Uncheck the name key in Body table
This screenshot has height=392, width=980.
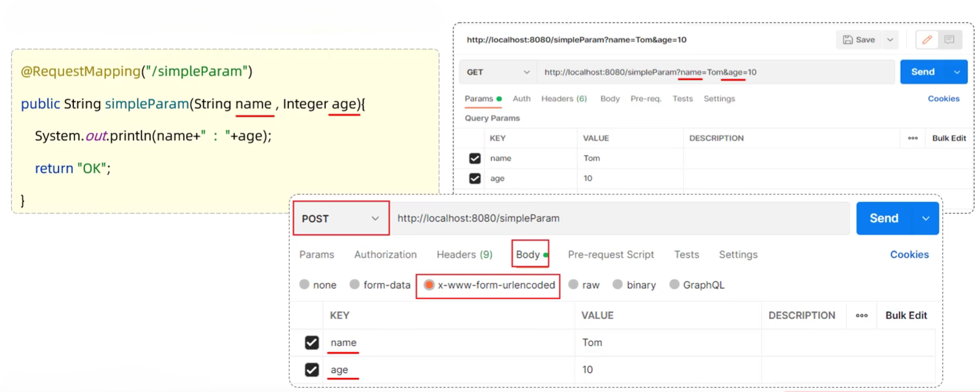[x=312, y=343]
